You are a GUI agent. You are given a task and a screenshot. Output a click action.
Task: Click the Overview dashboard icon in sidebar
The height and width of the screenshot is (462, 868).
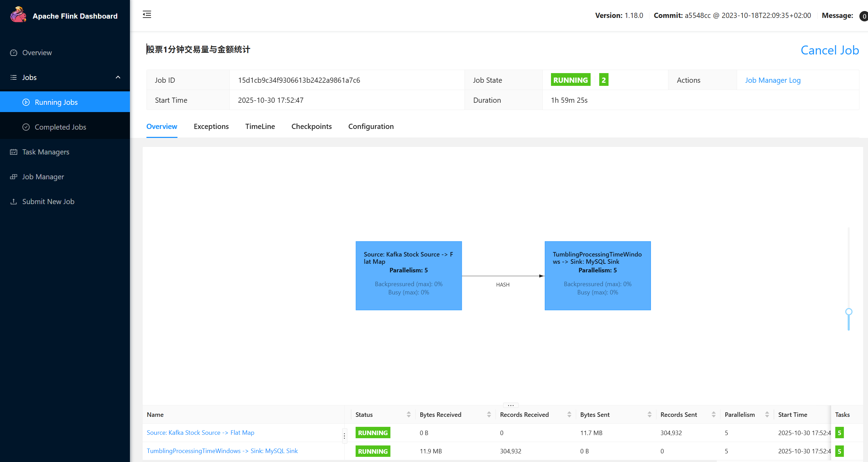point(14,53)
